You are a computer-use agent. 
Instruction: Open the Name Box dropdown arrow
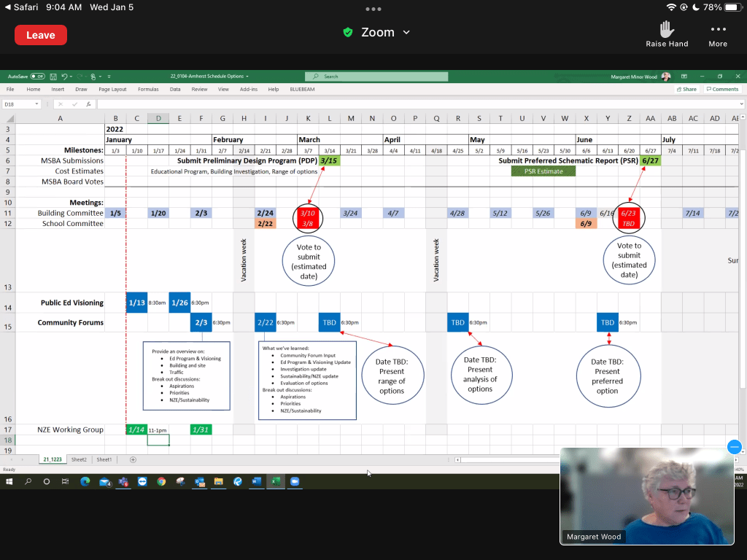click(37, 104)
